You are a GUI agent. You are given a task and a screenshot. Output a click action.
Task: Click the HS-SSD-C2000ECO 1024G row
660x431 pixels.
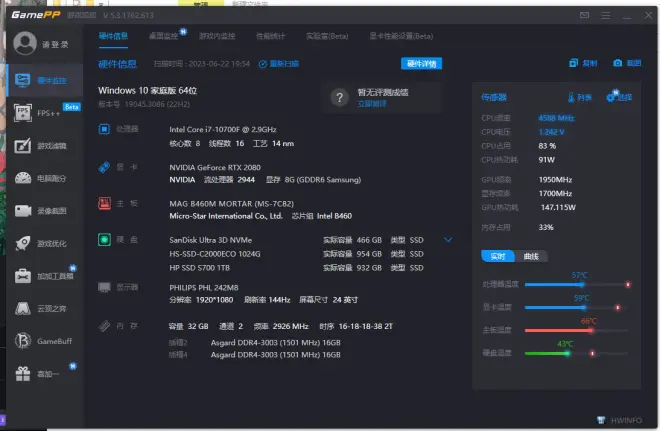click(x=296, y=254)
